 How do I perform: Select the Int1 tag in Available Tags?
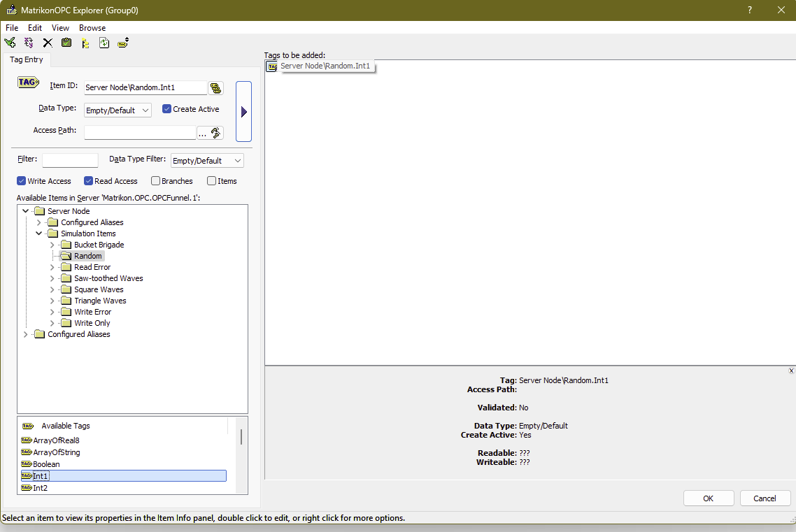(x=123, y=475)
